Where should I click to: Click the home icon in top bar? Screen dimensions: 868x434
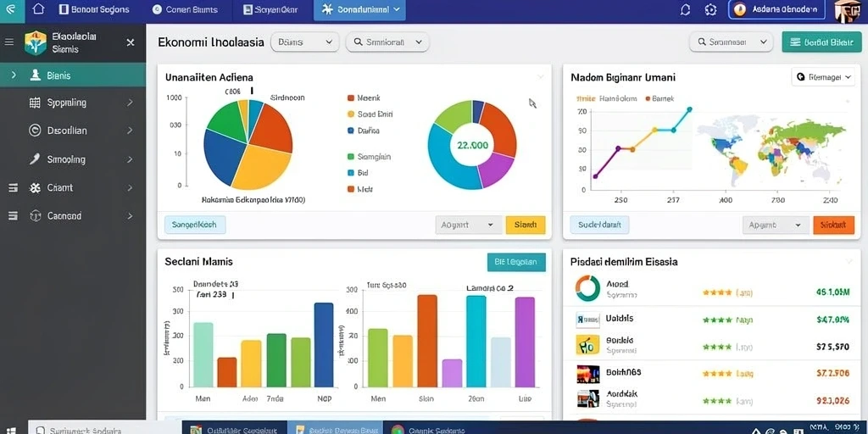tap(37, 9)
